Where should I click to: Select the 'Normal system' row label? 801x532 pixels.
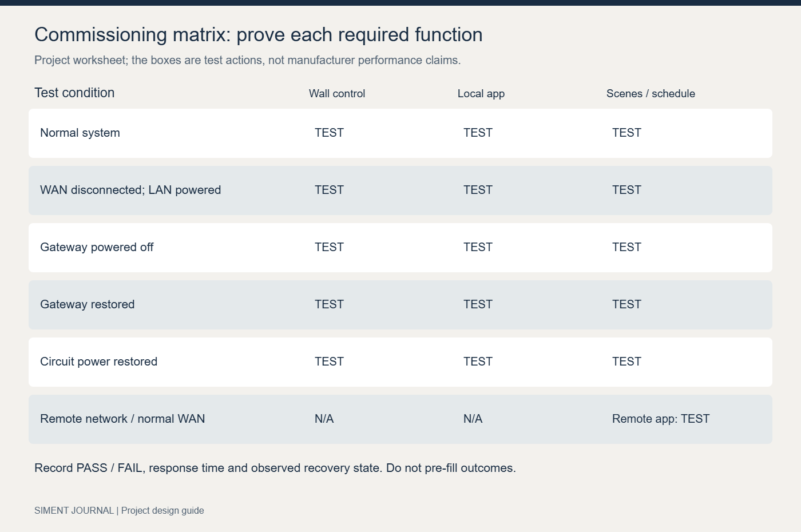[x=80, y=133]
